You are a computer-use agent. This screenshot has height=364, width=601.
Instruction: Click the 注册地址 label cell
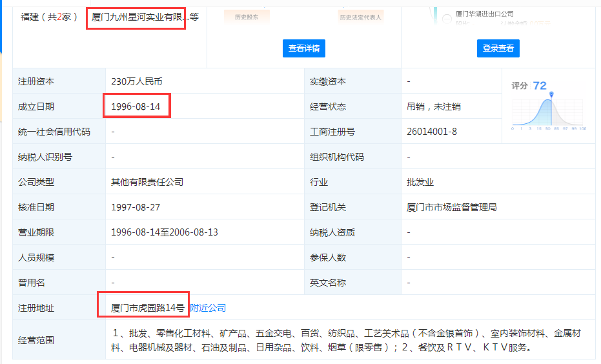click(59, 308)
